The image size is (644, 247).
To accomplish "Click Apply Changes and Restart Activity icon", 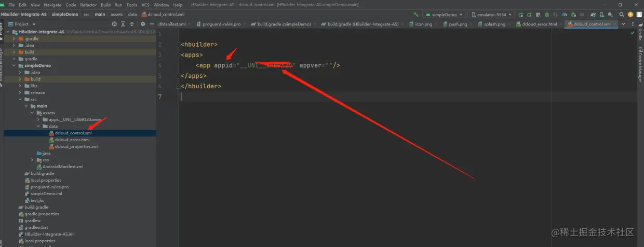I will click(529, 15).
